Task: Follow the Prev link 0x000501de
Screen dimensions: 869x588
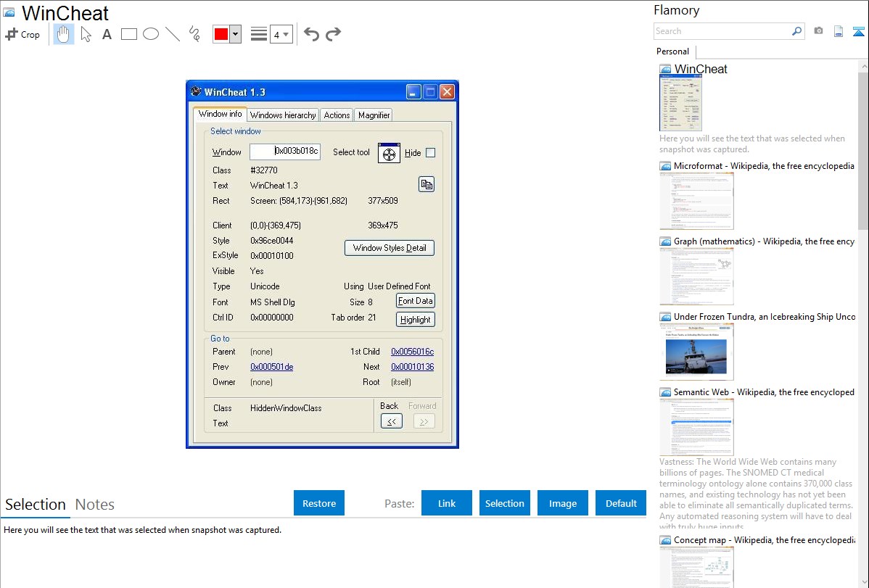Action: [271, 367]
